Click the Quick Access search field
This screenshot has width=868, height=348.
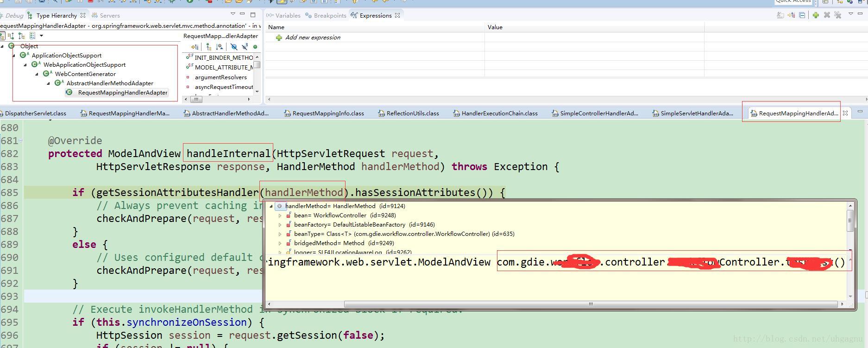[x=793, y=2]
